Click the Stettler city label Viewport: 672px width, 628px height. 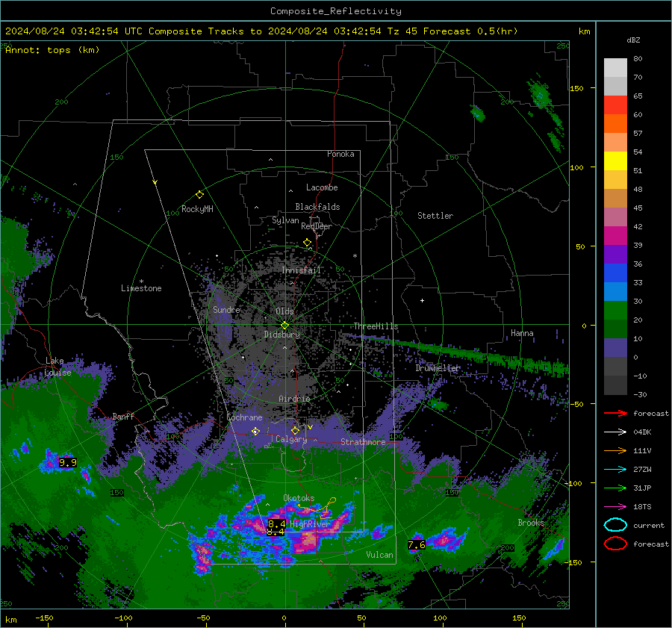tap(435, 216)
